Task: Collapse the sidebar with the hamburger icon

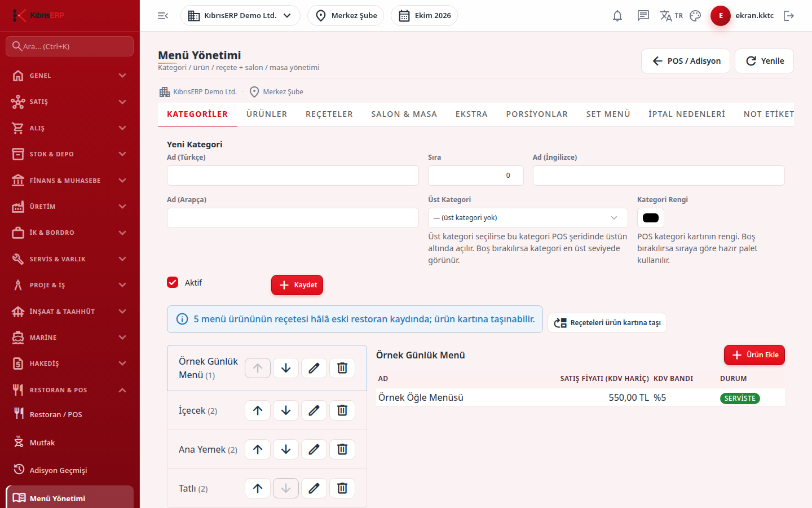Action: coord(163,16)
